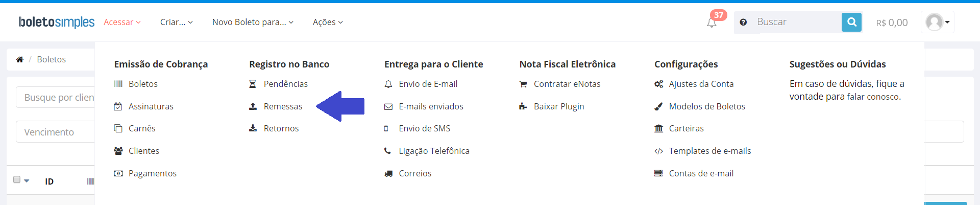Open the Templates de e-mails entry
This screenshot has height=205, width=980.
click(710, 151)
